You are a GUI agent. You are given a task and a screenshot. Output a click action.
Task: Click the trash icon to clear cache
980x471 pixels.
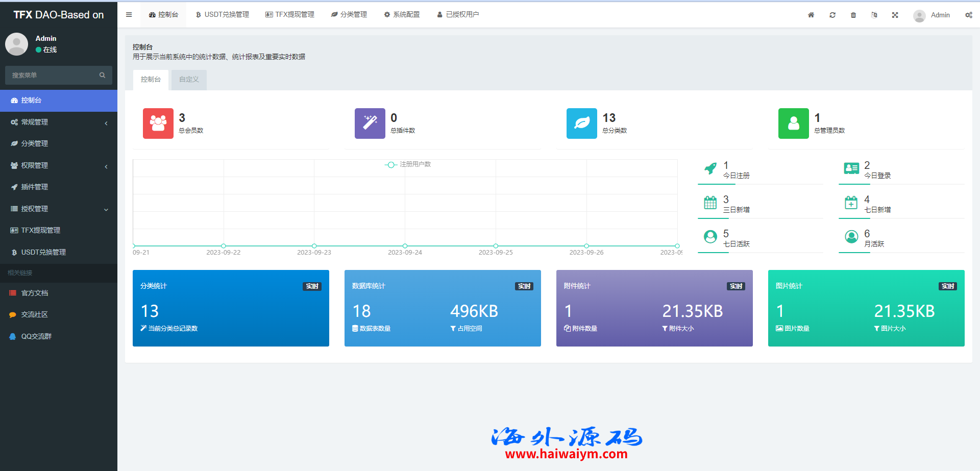point(853,15)
